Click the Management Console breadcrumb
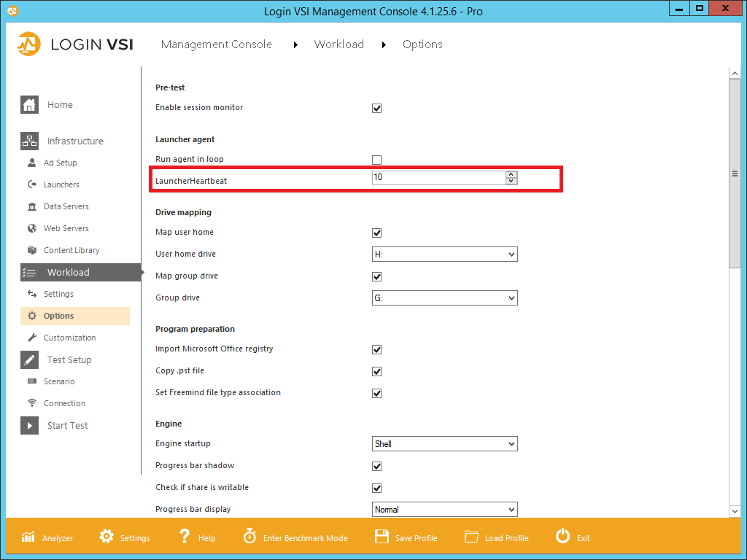747x560 pixels. click(216, 44)
